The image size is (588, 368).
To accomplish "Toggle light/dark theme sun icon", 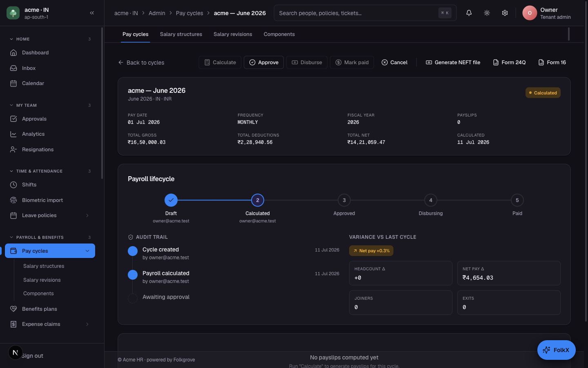I will (487, 13).
